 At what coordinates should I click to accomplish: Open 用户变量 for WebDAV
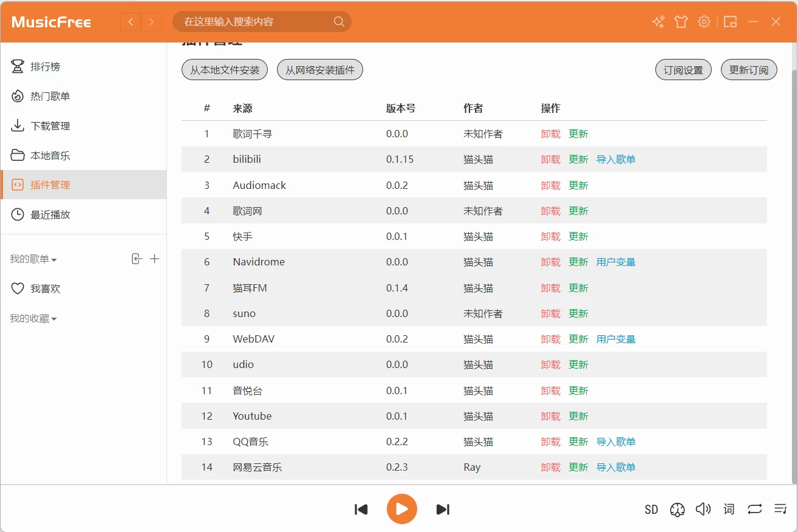[616, 339]
